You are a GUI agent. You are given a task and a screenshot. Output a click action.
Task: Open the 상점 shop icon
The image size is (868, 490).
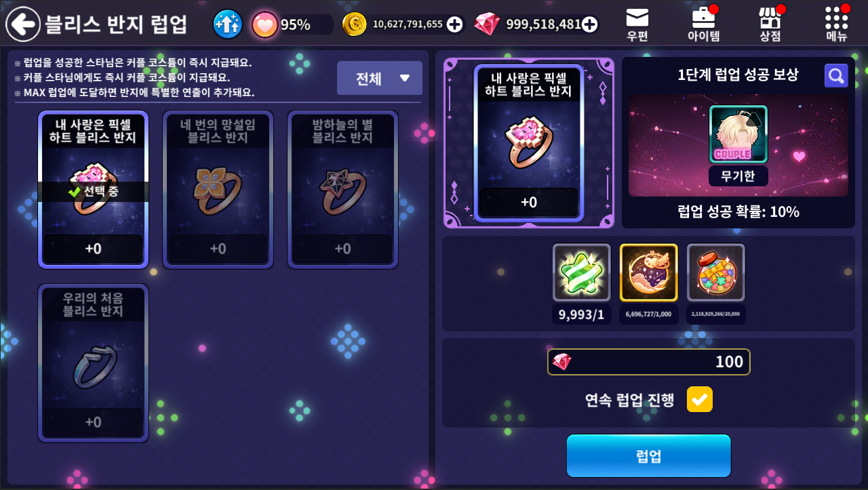[770, 24]
